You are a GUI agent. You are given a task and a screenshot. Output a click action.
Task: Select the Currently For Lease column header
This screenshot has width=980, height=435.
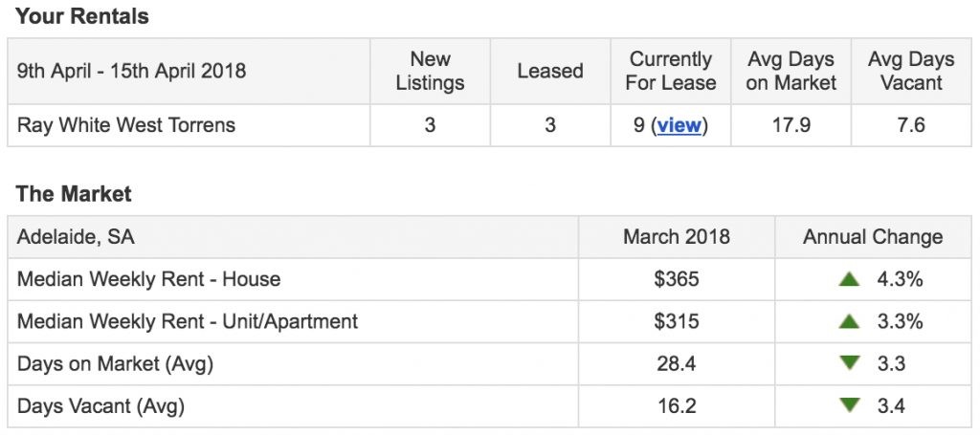pos(671,71)
